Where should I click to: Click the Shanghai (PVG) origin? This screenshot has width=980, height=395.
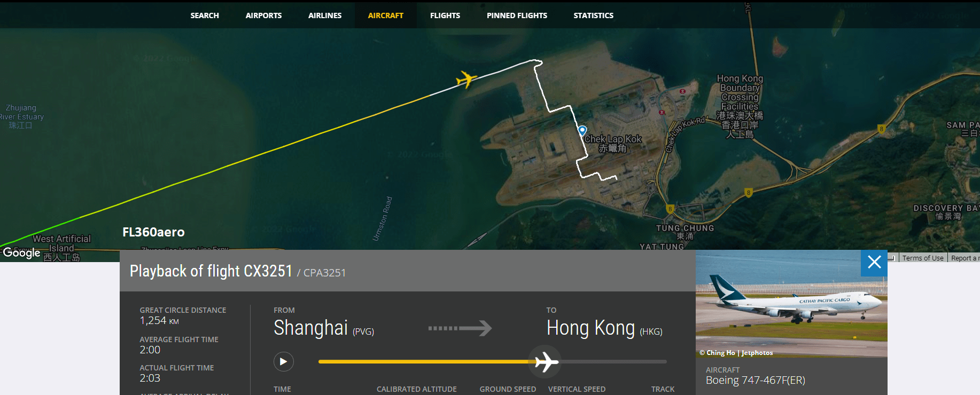[324, 328]
